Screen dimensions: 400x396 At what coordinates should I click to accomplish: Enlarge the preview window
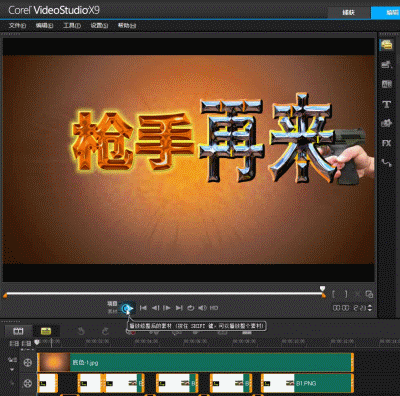click(369, 294)
